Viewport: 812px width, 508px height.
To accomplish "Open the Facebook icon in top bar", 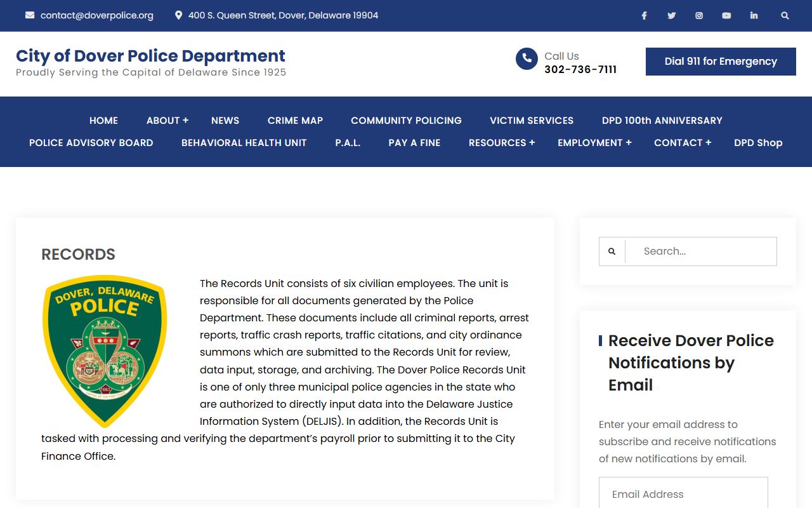I will point(644,16).
